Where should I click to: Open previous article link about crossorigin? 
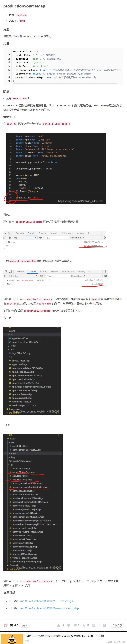tap(47, 601)
